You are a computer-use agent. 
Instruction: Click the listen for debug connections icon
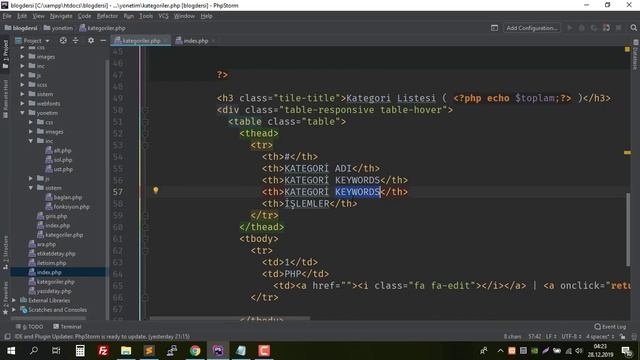point(606,28)
